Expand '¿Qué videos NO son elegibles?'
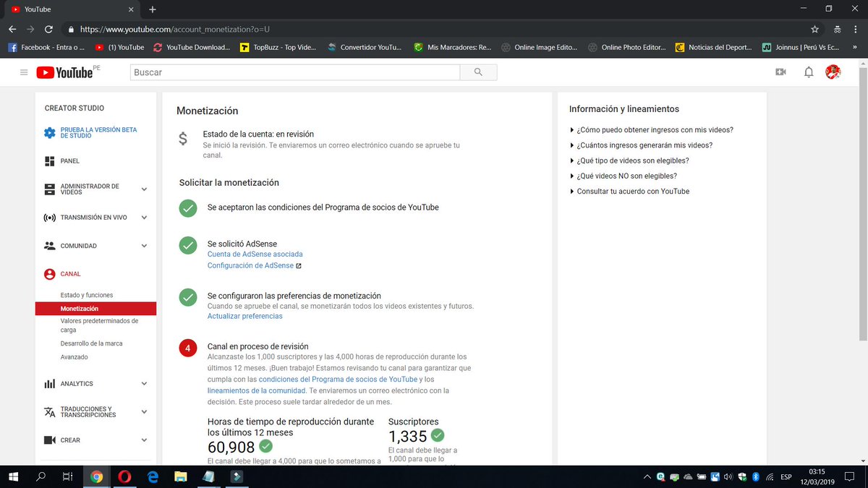Image resolution: width=868 pixels, height=488 pixels. (x=624, y=176)
